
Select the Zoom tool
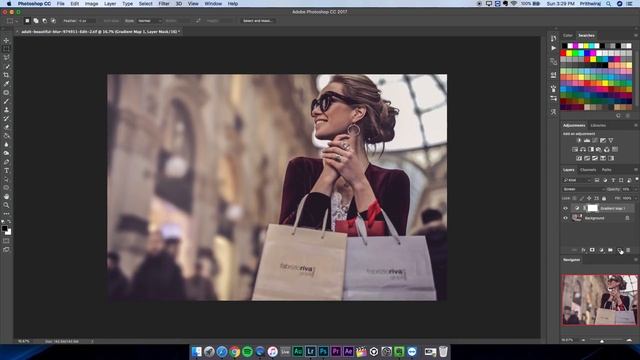(x=6, y=205)
